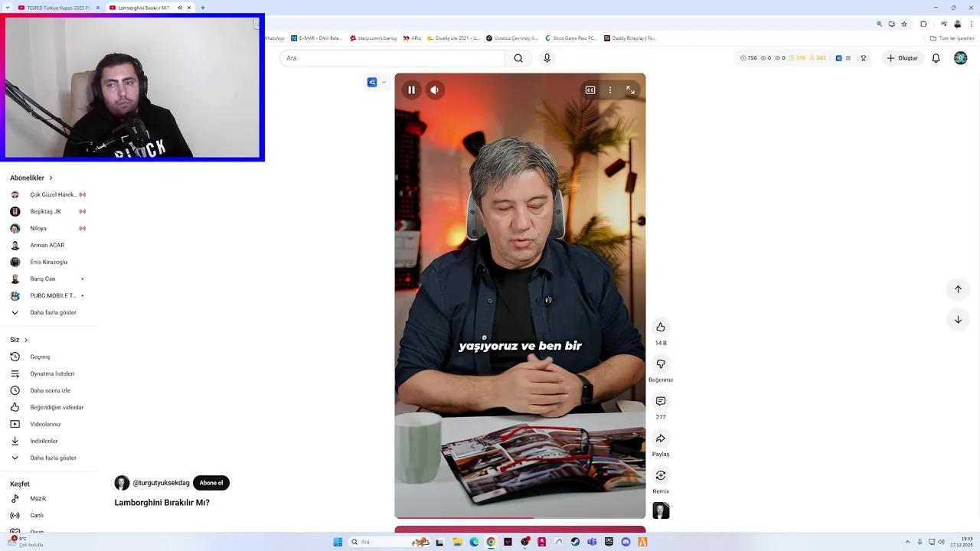Screen dimensions: 980x551
Task: Share the Short using the Paylaş icon
Action: (x=661, y=438)
